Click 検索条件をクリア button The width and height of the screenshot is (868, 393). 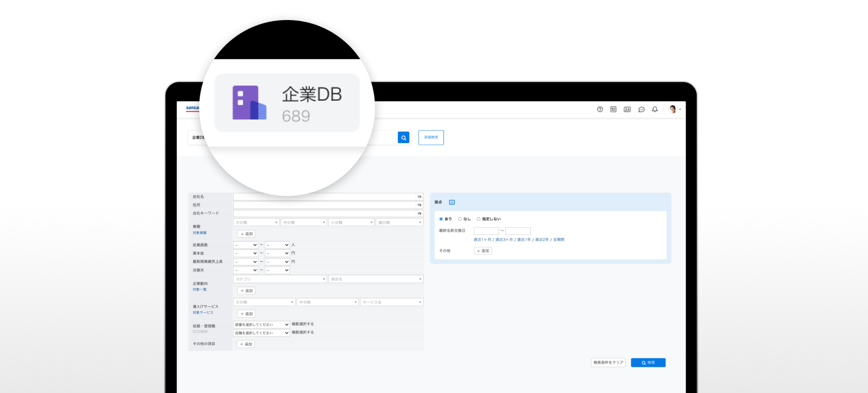pos(608,362)
